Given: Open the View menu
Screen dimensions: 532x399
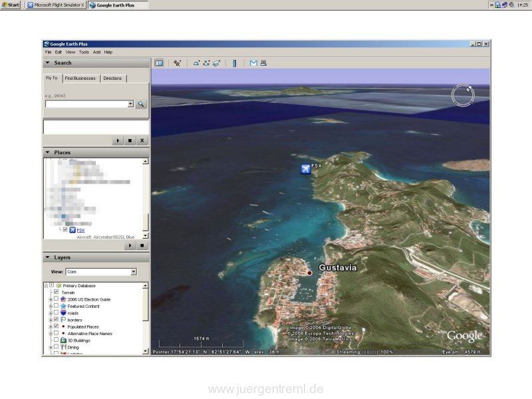Looking at the screenshot, I should point(70,53).
